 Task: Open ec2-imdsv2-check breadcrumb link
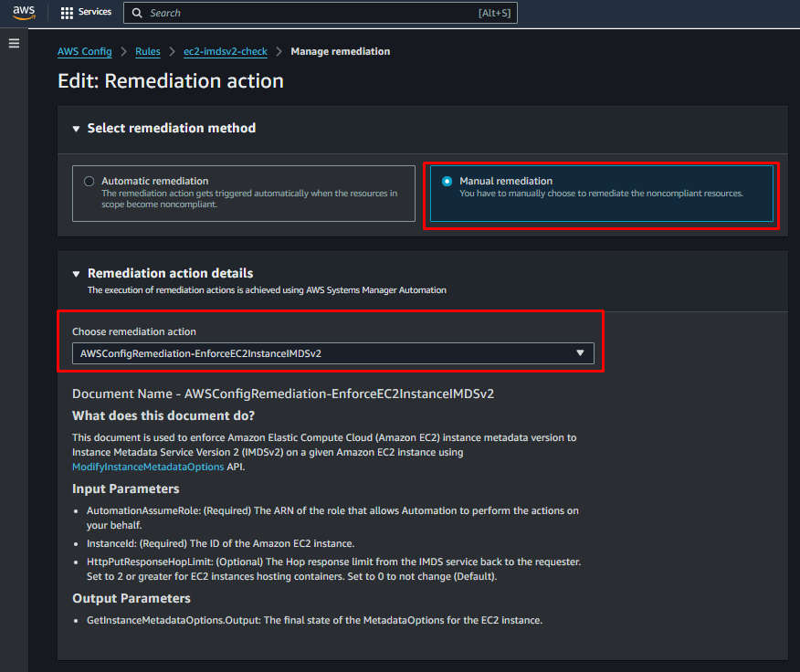pos(226,51)
